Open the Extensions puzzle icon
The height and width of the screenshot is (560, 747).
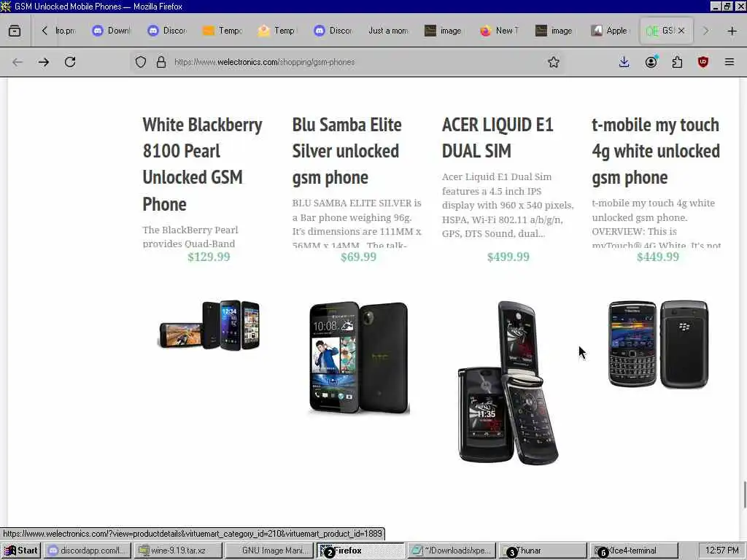(677, 62)
